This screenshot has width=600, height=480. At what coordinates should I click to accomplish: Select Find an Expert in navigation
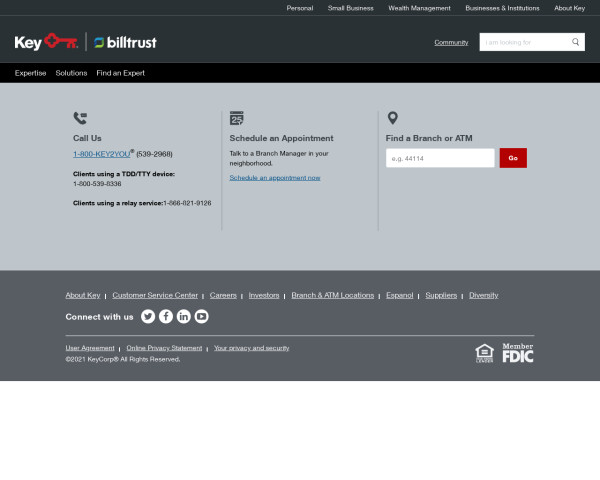(121, 73)
